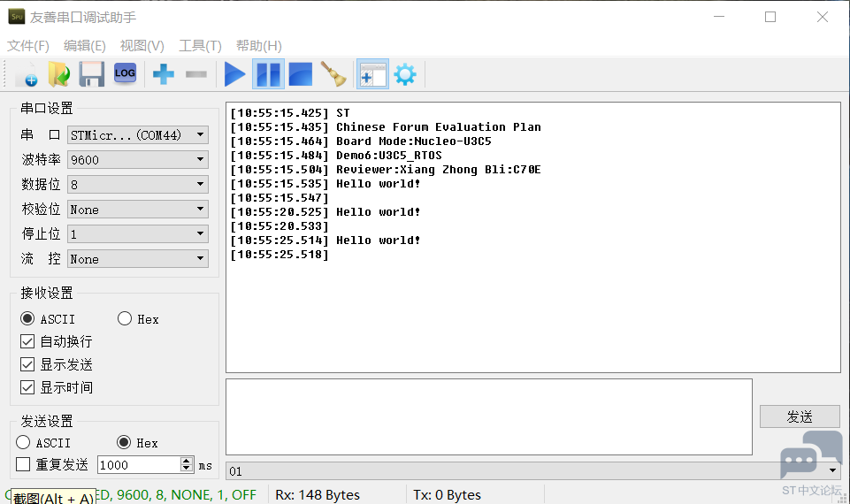Maximize the 友善串口调试助手 window

coord(770,17)
